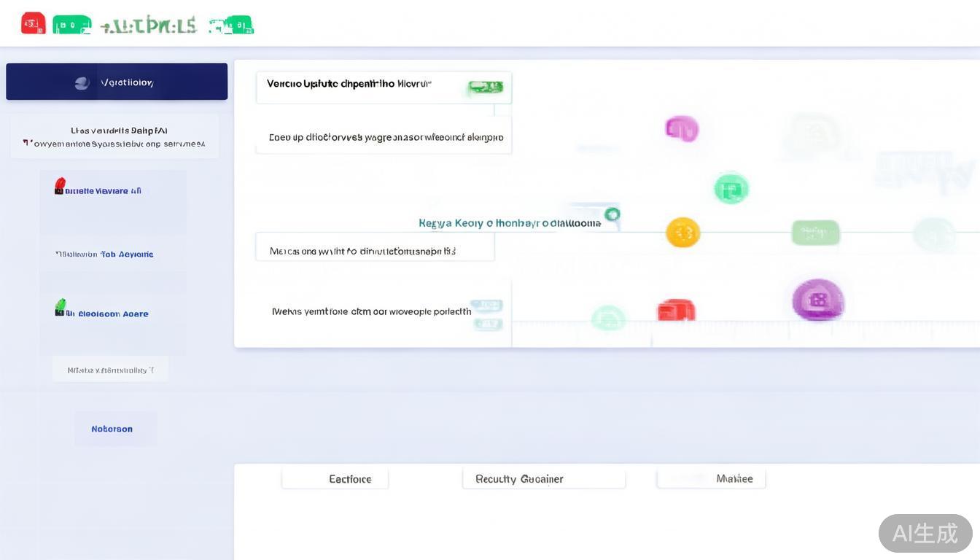This screenshot has height=560, width=980.
Task: Toggle green badge on 'Vercuo Upfutc' row
Action: (x=486, y=87)
